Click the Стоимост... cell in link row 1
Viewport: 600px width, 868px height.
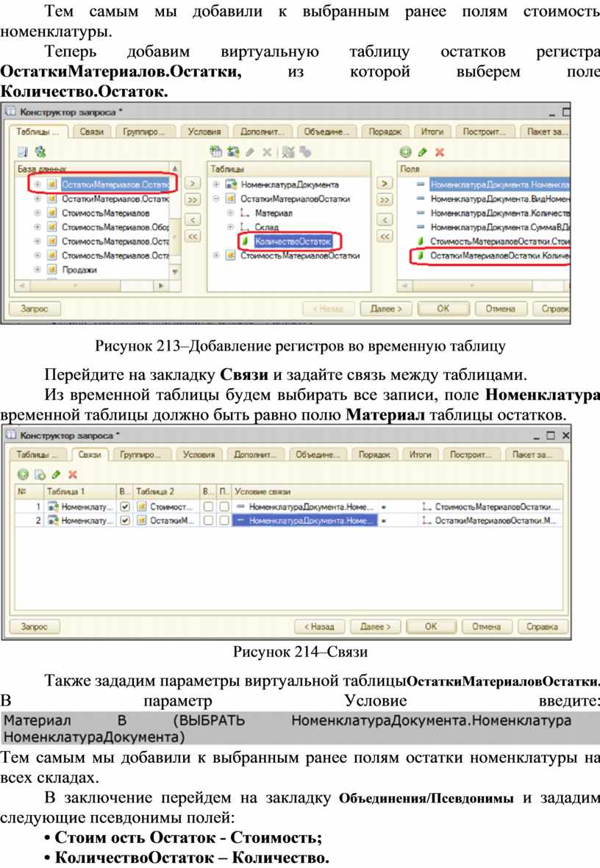[166, 506]
